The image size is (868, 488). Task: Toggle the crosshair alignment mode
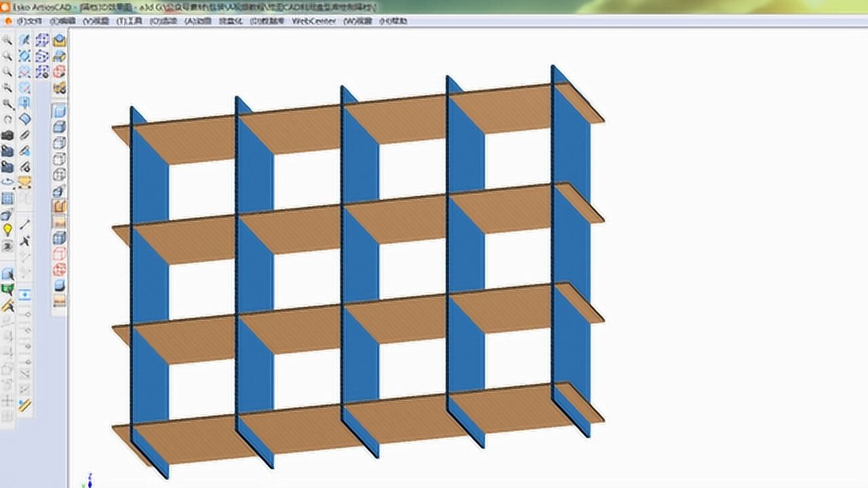click(8, 399)
